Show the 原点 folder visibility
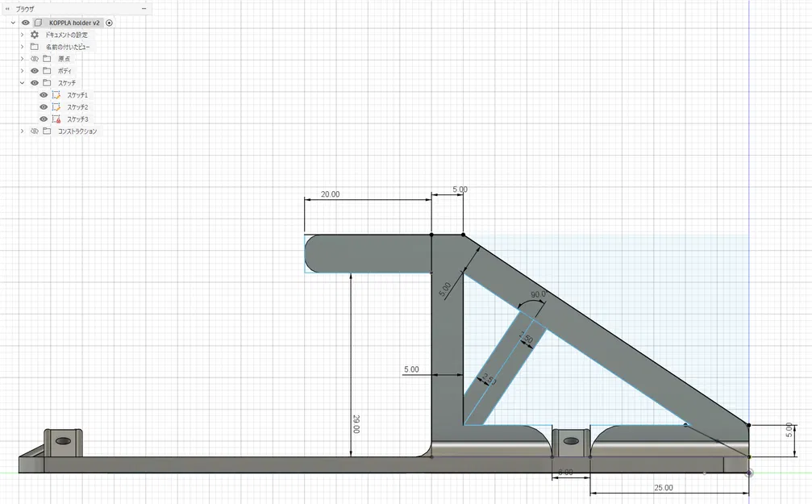The image size is (812, 504). 34,58
